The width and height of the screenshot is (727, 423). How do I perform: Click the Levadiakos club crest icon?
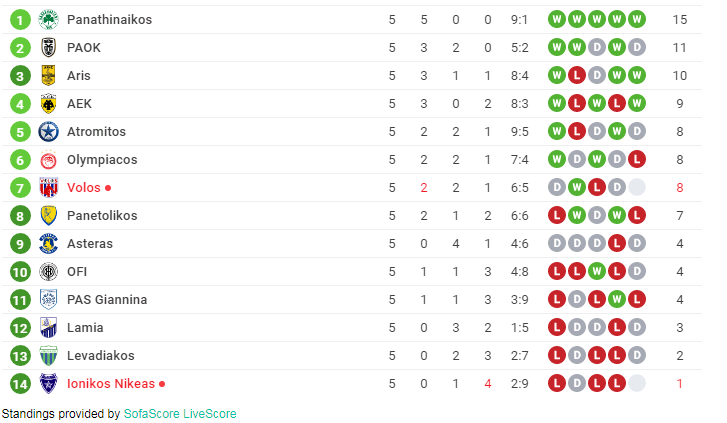(48, 355)
